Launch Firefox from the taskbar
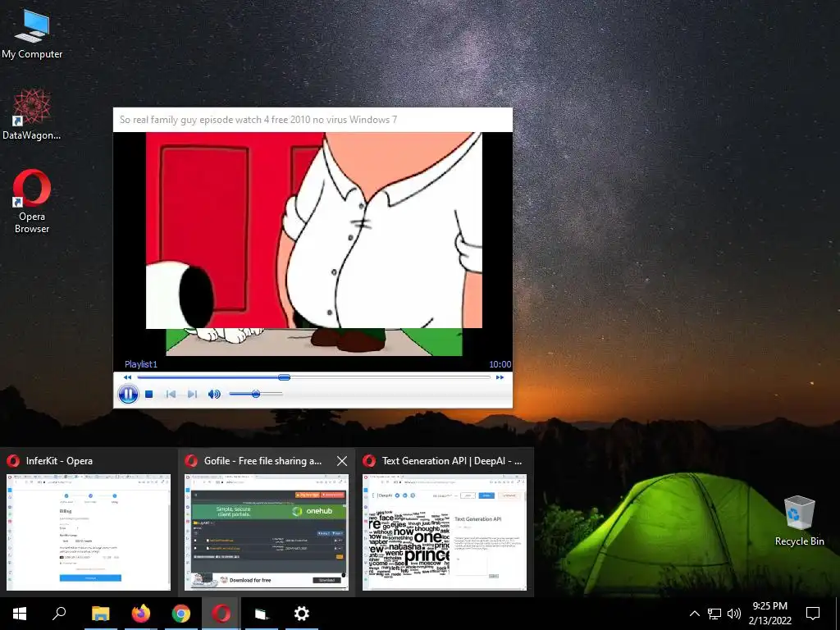840x630 pixels. tap(141, 614)
